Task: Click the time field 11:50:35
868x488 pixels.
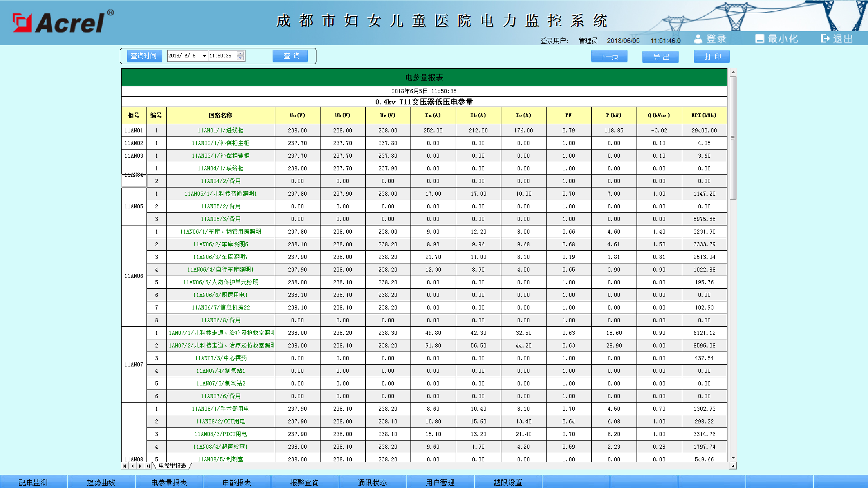Action: pos(222,56)
